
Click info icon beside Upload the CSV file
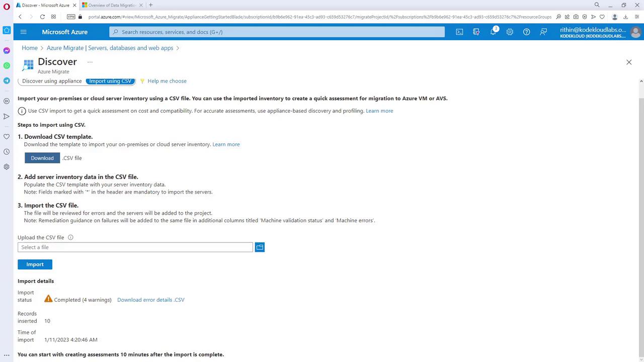[x=70, y=237]
